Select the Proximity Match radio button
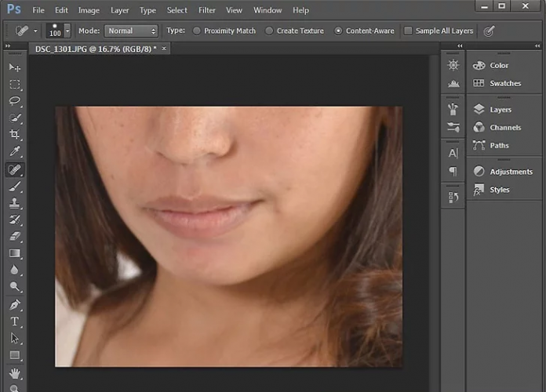Image resolution: width=546 pixels, height=392 pixels. pyautogui.click(x=196, y=31)
